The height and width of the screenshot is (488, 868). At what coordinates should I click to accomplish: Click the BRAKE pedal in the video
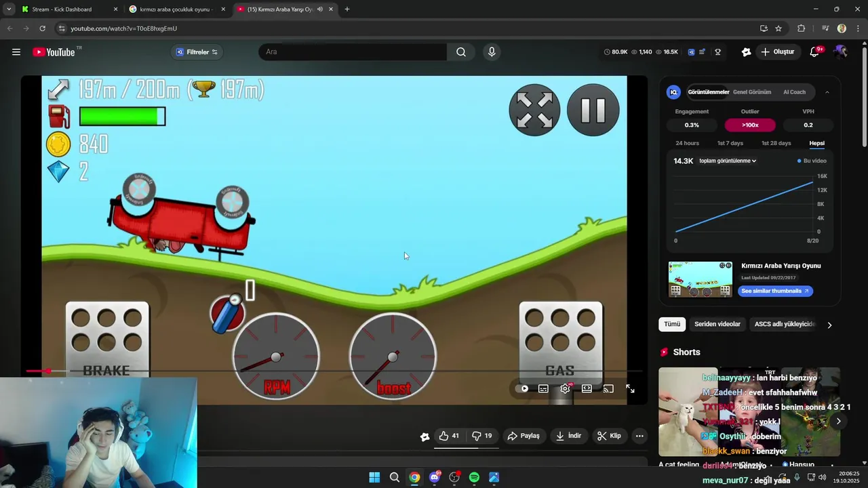pyautogui.click(x=106, y=341)
